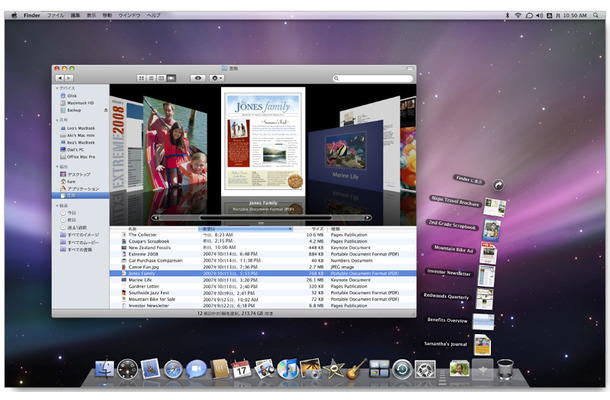The image size is (610, 400).
Task: Open Time Machine from the Dock
Action: (x=402, y=370)
